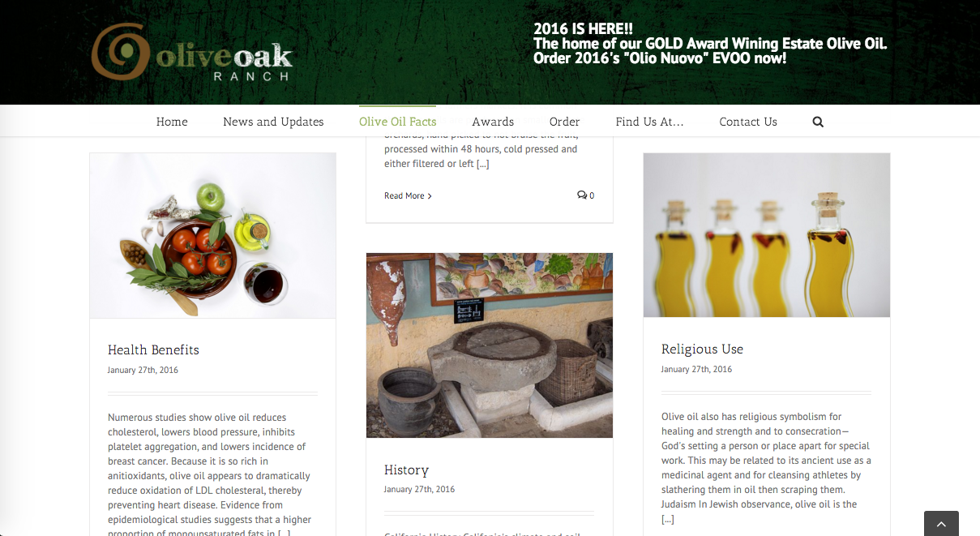Click the Olive Oak Ranch logo

click(x=192, y=53)
